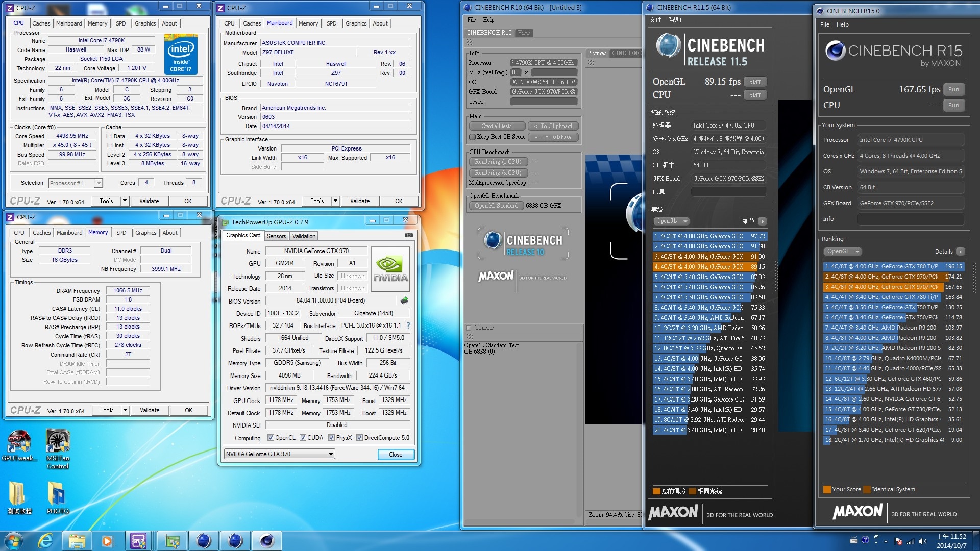The image size is (980, 551).
Task: Click the Intel Core i7 logo in CPU-Z
Action: click(x=181, y=55)
